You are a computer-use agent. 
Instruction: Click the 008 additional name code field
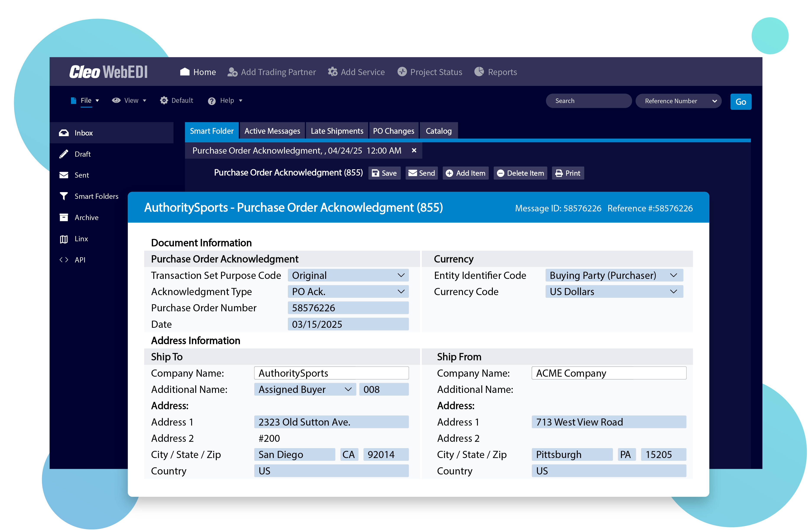pyautogui.click(x=384, y=390)
